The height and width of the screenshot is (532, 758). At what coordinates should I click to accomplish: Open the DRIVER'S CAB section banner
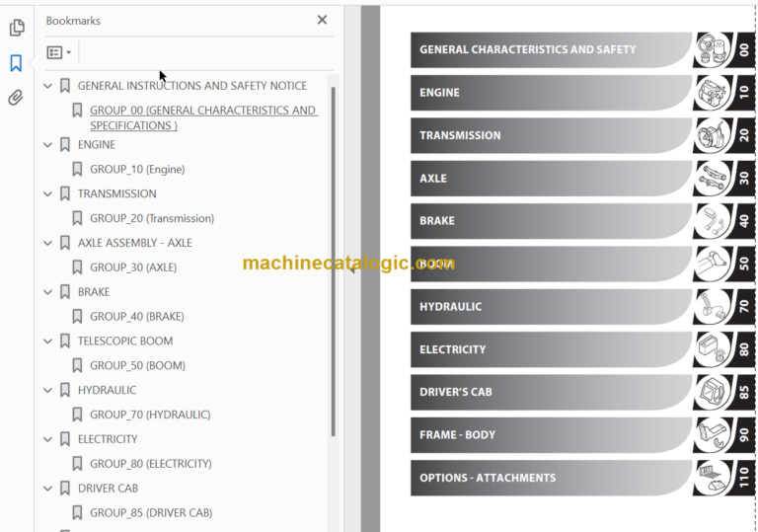(551, 392)
